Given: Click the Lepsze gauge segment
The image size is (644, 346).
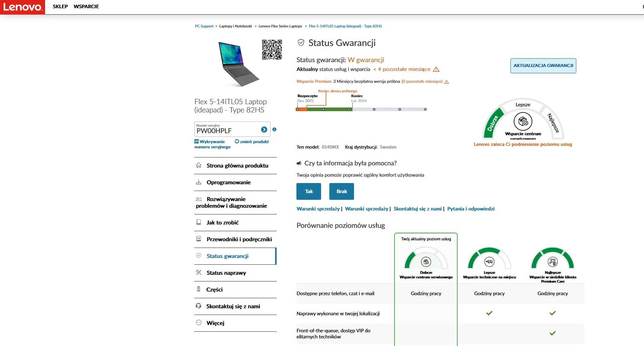Looking at the screenshot, I should pyautogui.click(x=523, y=104).
